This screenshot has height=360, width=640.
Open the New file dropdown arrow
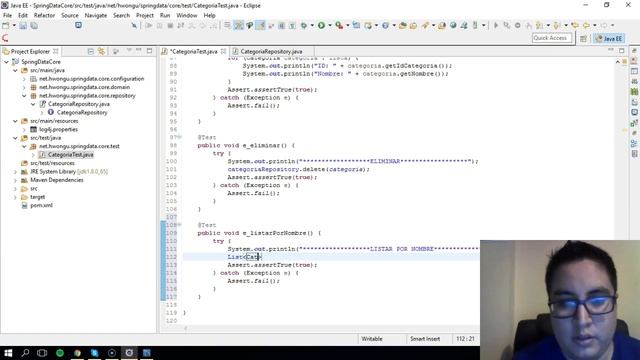point(14,25)
